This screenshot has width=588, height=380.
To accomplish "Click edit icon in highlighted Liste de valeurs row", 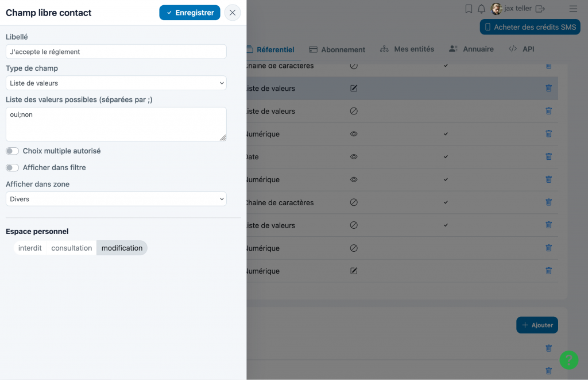I will click(x=354, y=88).
